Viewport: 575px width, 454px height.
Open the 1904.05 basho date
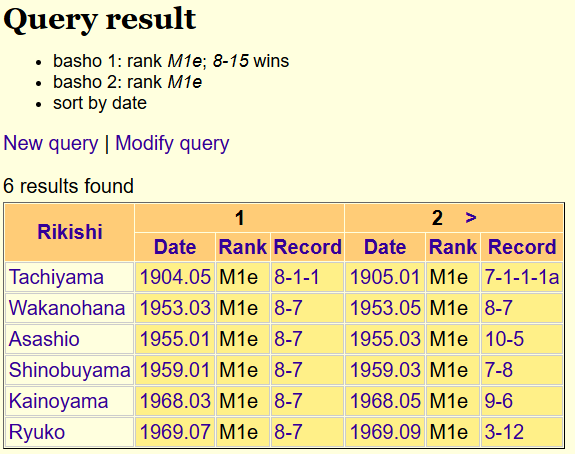pyautogui.click(x=175, y=277)
